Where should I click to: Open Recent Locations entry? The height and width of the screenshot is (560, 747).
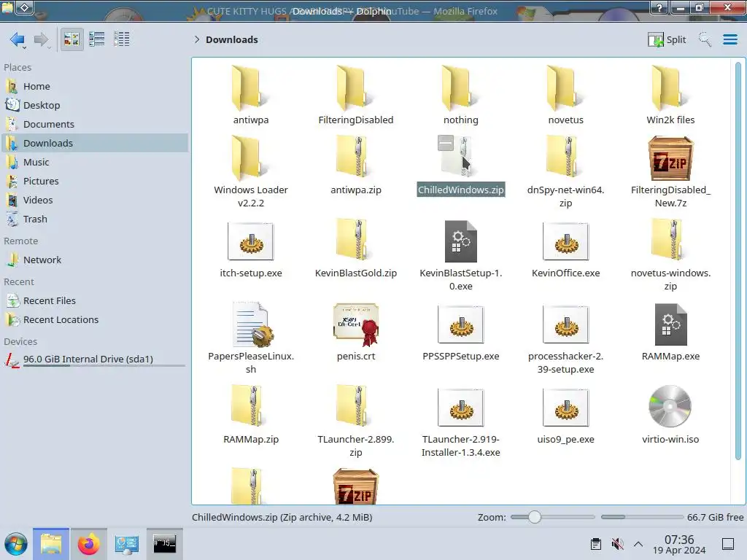click(94, 320)
